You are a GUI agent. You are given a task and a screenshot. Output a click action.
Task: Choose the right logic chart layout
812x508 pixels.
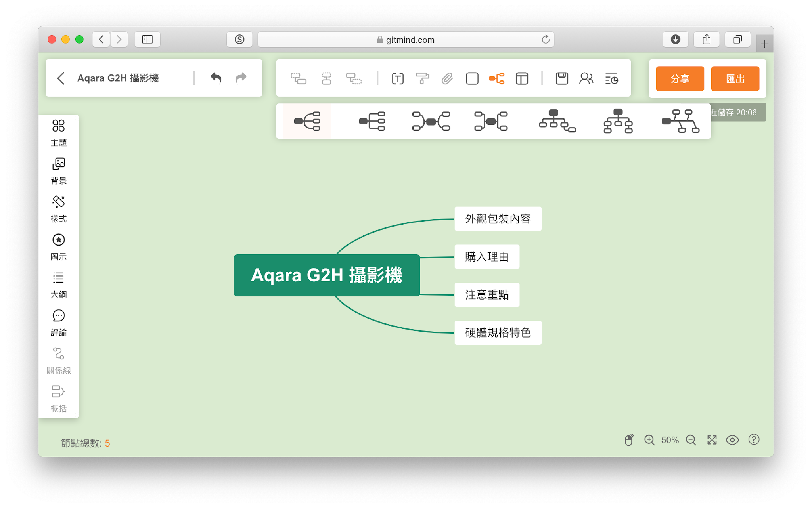pyautogui.click(x=372, y=121)
